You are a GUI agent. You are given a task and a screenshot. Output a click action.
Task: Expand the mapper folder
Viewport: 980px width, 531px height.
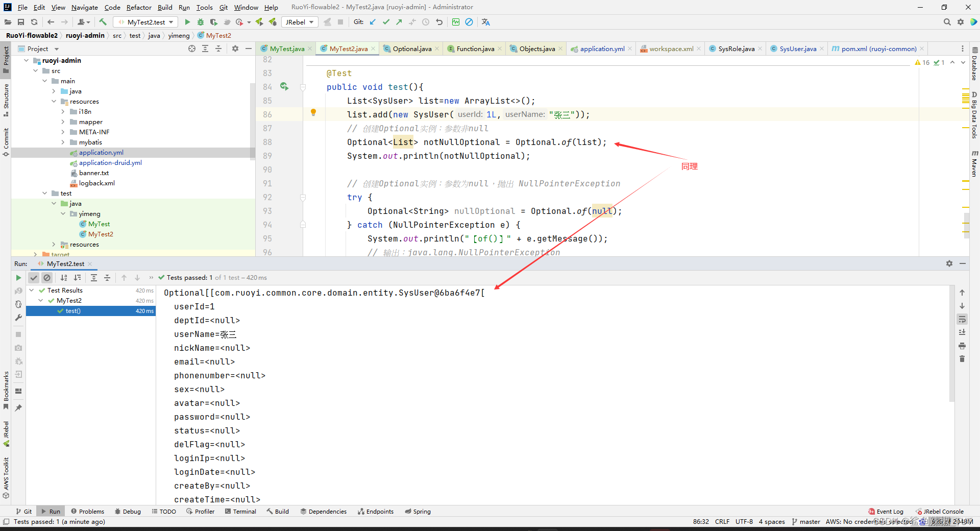pos(63,122)
